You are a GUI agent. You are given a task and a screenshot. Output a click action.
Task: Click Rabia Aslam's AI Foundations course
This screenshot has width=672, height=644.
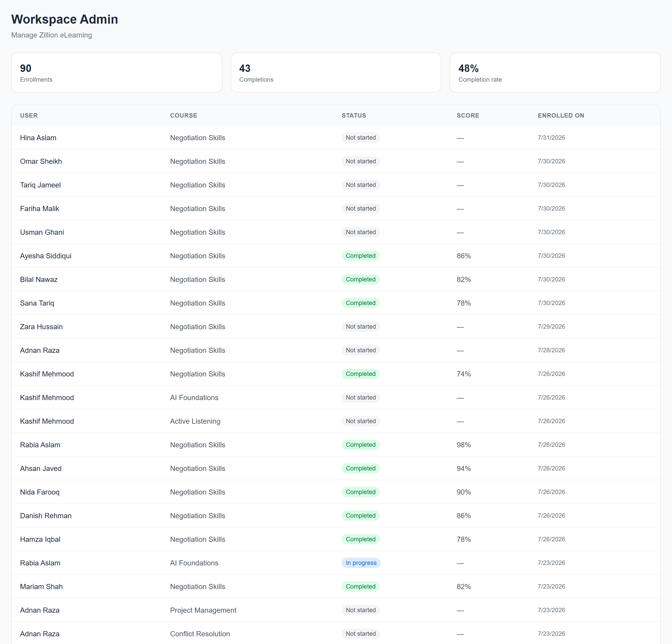(194, 563)
